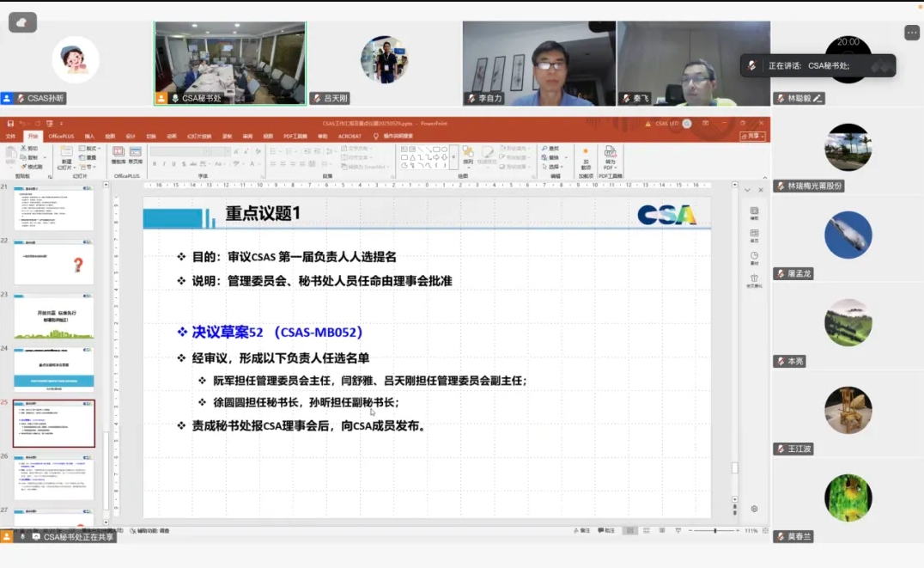The image size is (924, 568).
Task: Open the font size combo box
Action: pos(220,151)
